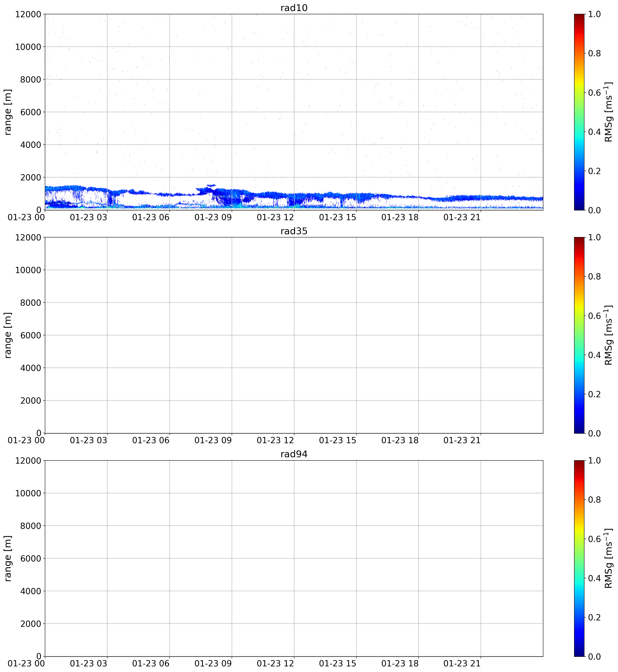Viewport: 618px width, 672px height.
Task: Click the rad35 colorbar gradient
Action: click(x=579, y=335)
